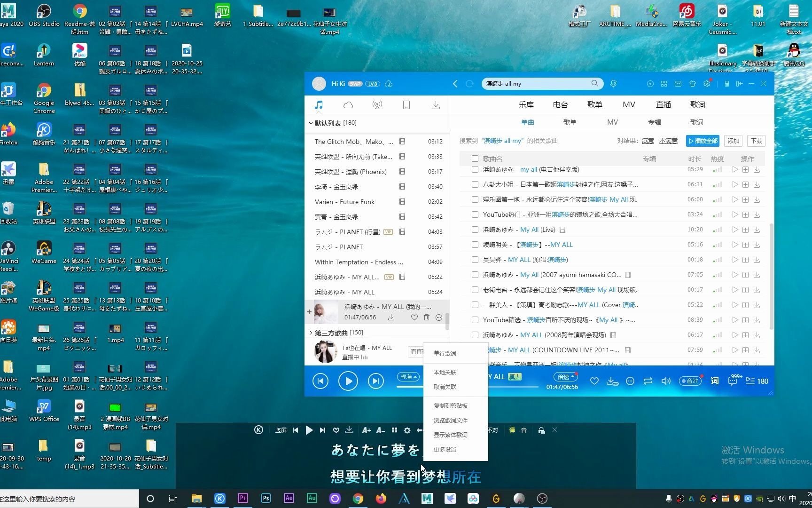Open the apps grid icon in the title bar
812x508 pixels.
click(664, 83)
